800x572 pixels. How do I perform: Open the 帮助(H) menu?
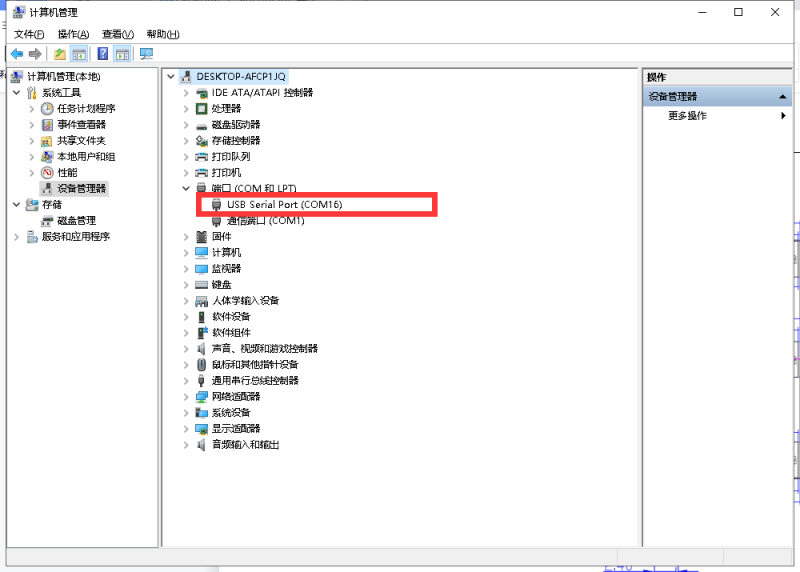pos(163,34)
